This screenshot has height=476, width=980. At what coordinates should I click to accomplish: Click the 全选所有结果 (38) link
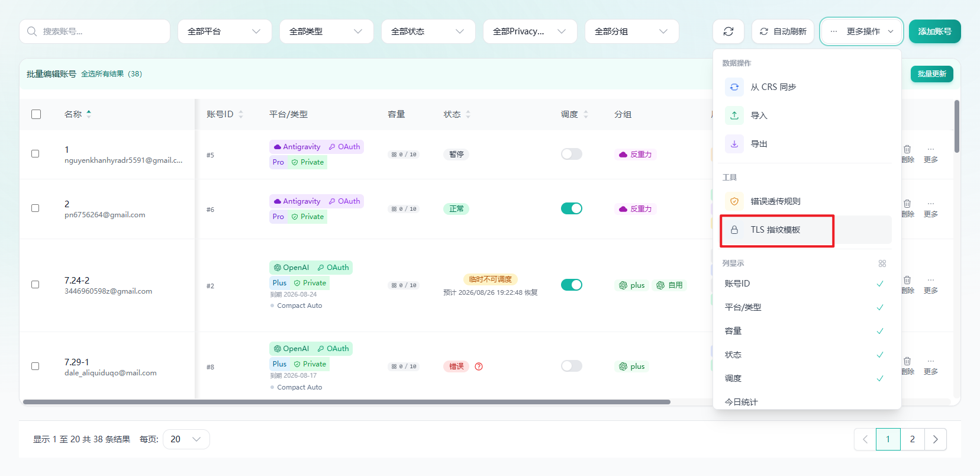pyautogui.click(x=111, y=74)
